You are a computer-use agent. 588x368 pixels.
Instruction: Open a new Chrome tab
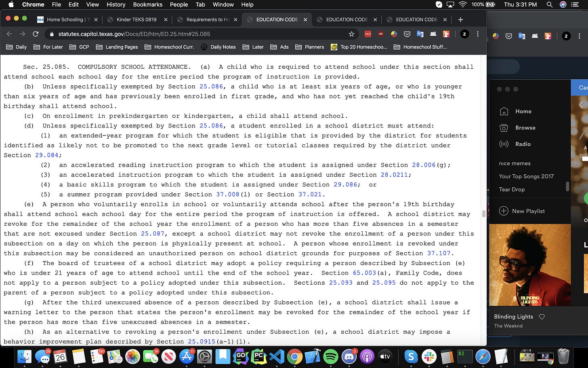coord(460,19)
